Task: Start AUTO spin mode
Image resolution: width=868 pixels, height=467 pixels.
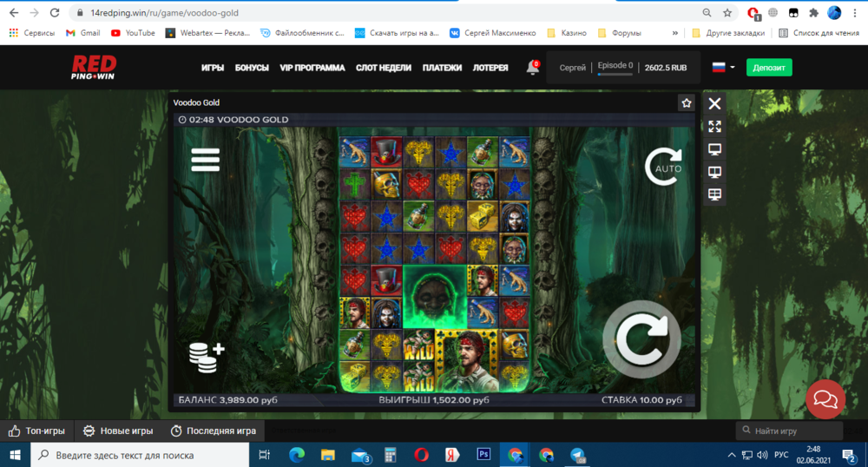Action: (664, 168)
